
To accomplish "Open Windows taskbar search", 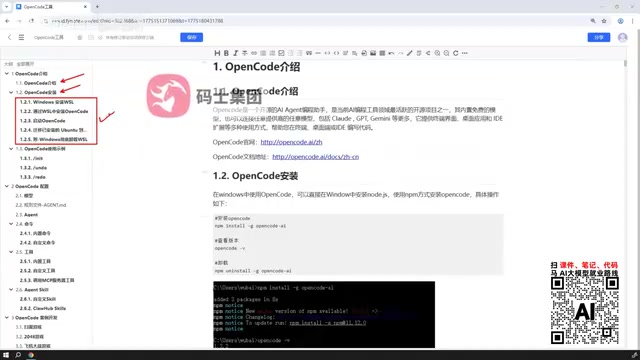I will 18,355.
